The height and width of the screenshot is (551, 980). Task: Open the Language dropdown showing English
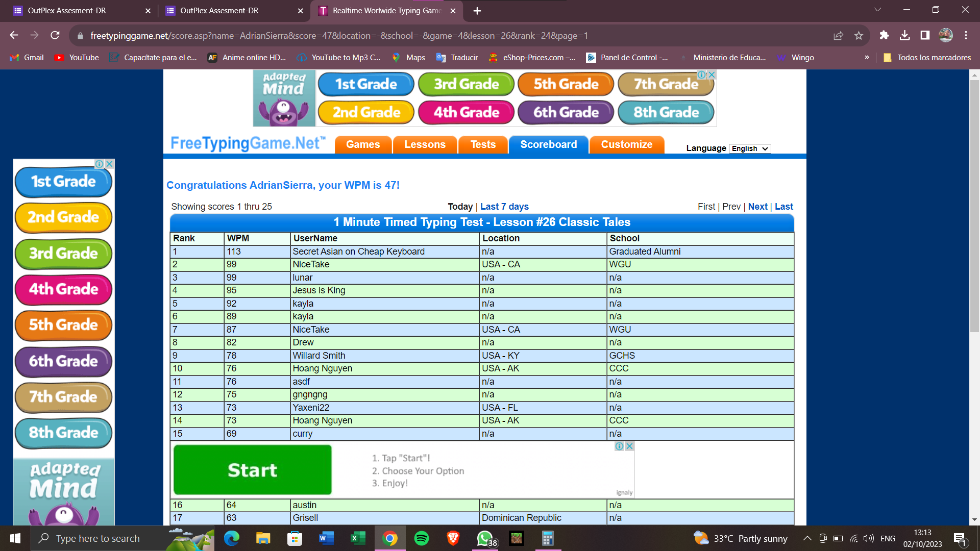749,148
